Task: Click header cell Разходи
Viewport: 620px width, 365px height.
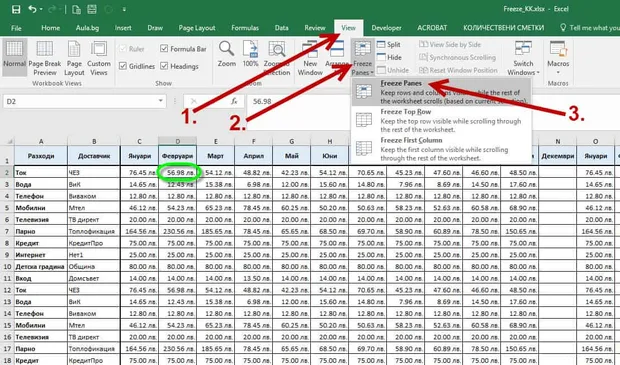Action: [41, 156]
